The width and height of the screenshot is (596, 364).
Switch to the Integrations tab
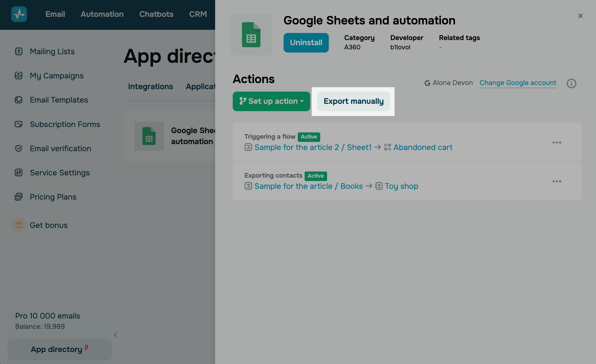click(x=150, y=86)
